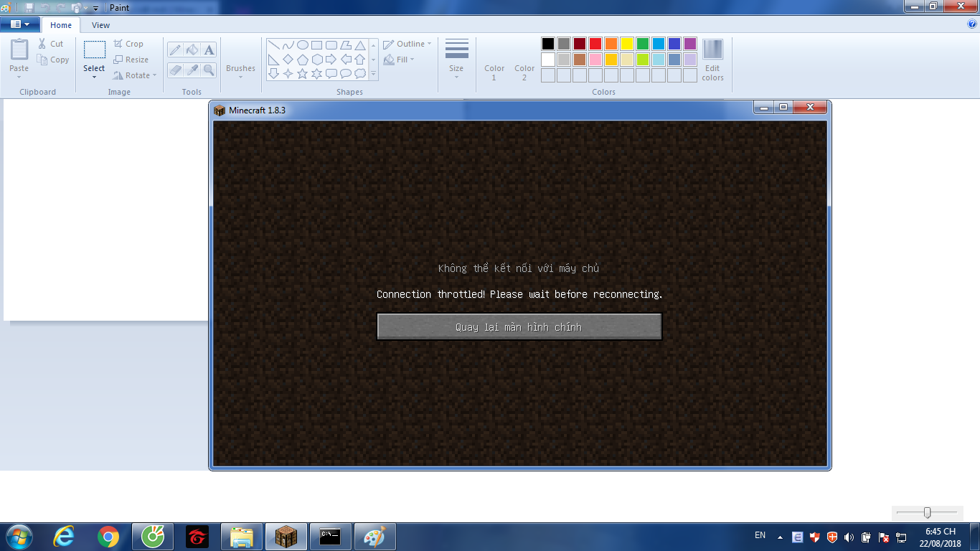Choose the Pentagon shape

click(303, 60)
